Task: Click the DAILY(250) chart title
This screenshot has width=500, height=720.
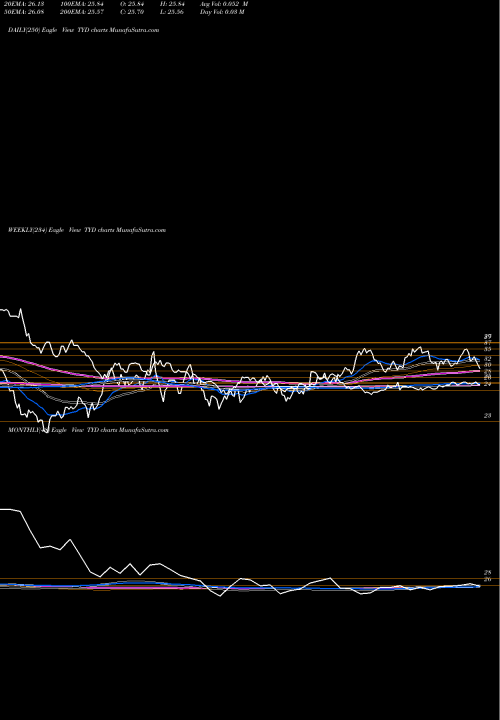Action: (84, 30)
